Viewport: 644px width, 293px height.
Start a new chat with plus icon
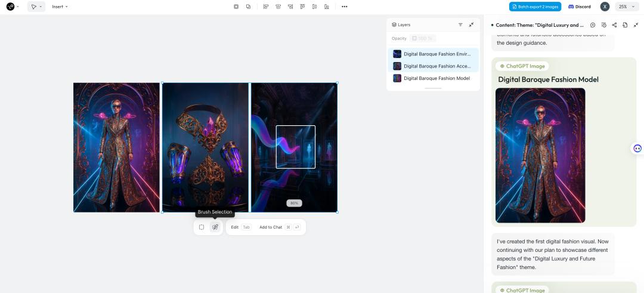tap(593, 25)
